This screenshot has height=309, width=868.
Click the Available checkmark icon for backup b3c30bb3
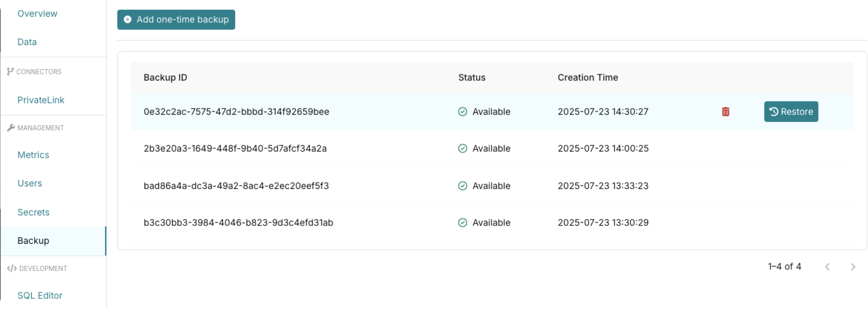pyautogui.click(x=462, y=223)
